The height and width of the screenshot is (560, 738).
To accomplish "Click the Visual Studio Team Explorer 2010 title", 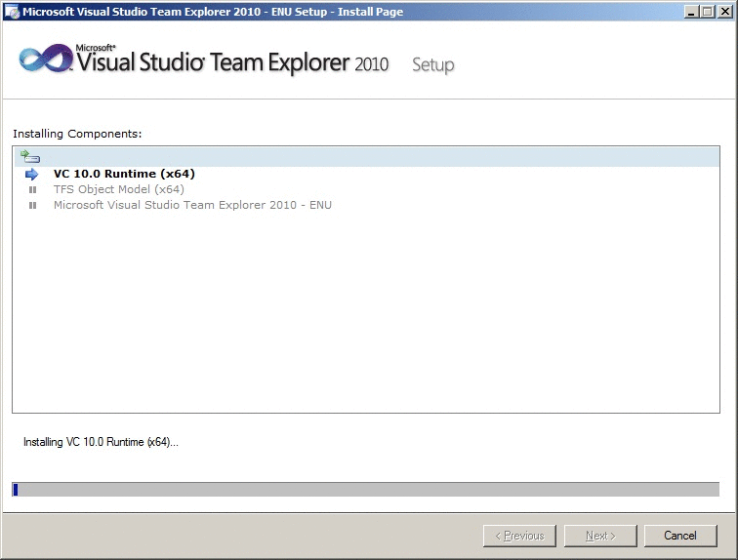I will (232, 61).
